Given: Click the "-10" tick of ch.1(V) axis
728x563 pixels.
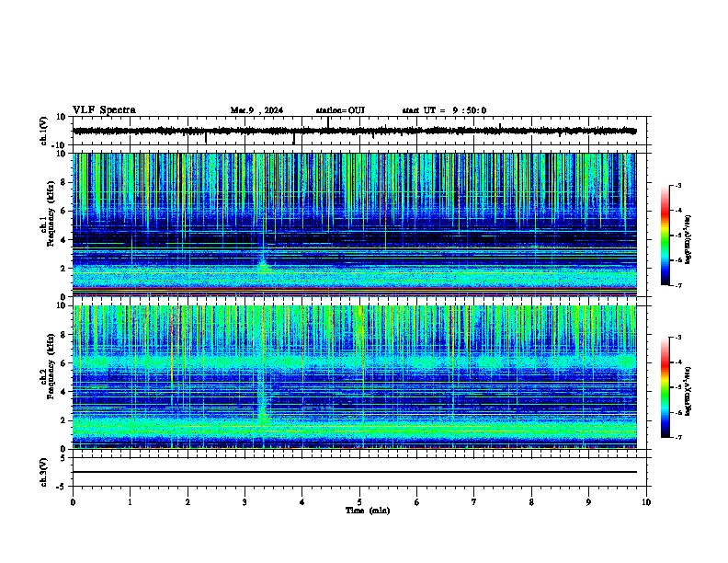Looking at the screenshot, I should [x=60, y=145].
